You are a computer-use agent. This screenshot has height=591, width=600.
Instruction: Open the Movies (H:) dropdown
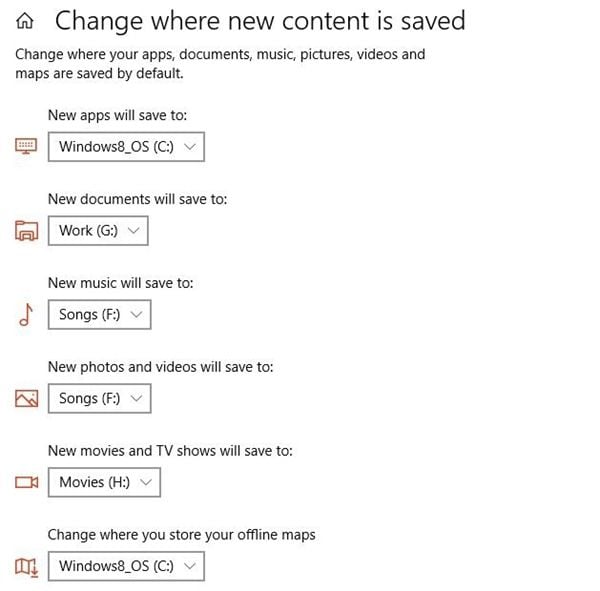104,483
